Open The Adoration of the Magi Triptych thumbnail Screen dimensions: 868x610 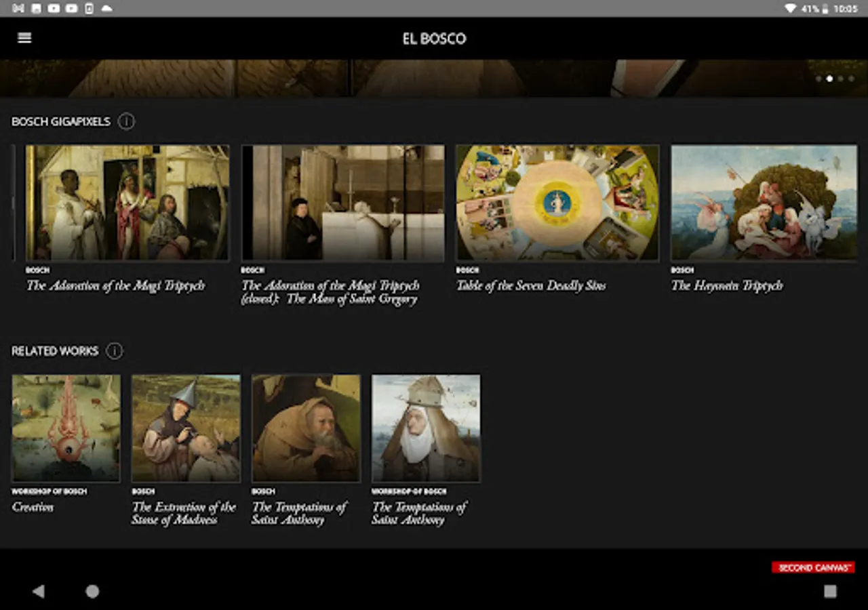[127, 203]
